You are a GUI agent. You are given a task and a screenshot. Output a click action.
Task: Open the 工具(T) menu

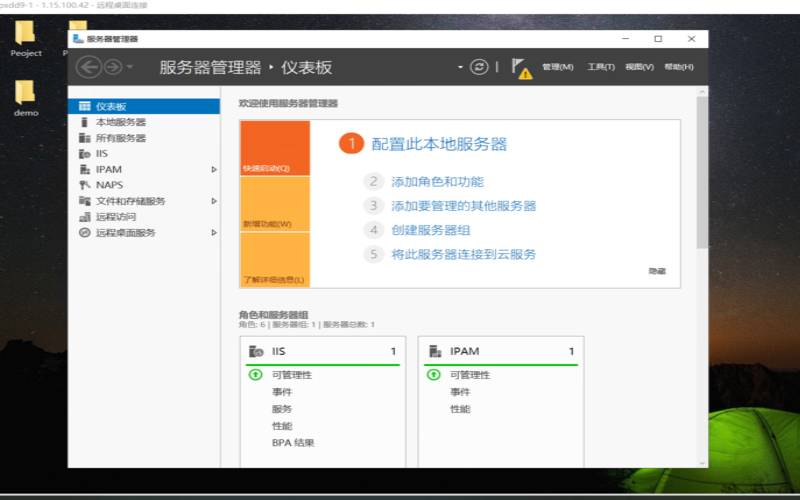pyautogui.click(x=601, y=67)
